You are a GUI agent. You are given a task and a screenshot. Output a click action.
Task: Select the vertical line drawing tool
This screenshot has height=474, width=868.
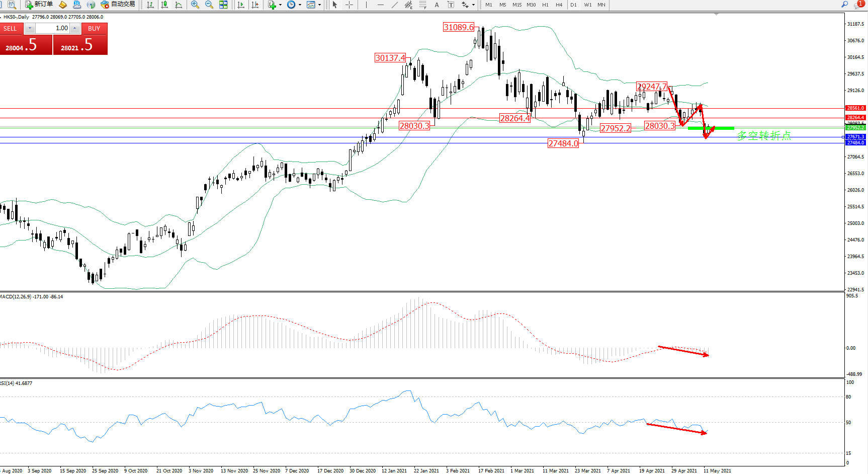coord(367,5)
